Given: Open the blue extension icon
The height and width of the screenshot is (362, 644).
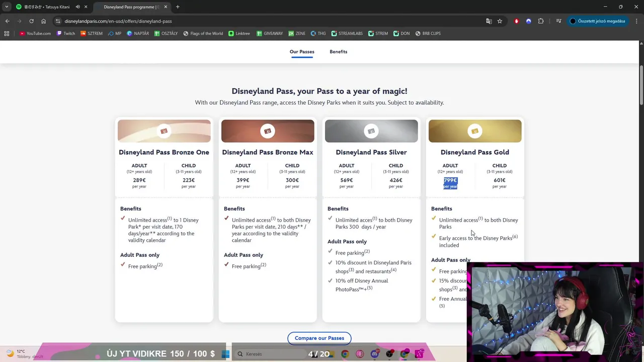Looking at the screenshot, I should tap(528, 21).
